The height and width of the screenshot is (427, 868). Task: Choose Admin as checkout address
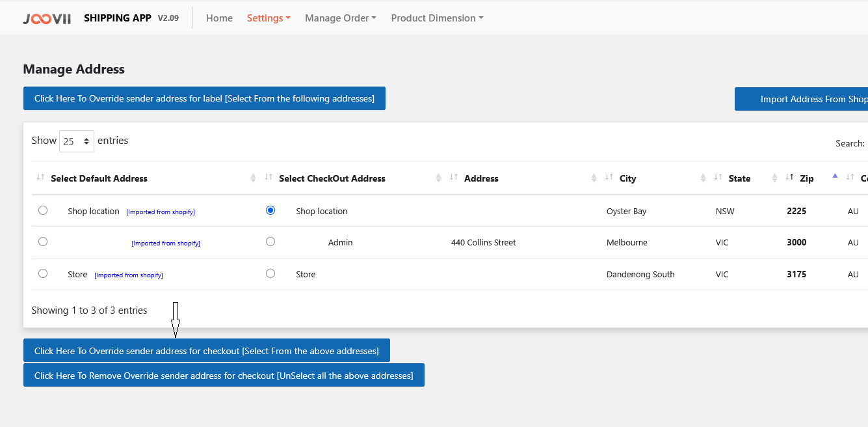(270, 241)
